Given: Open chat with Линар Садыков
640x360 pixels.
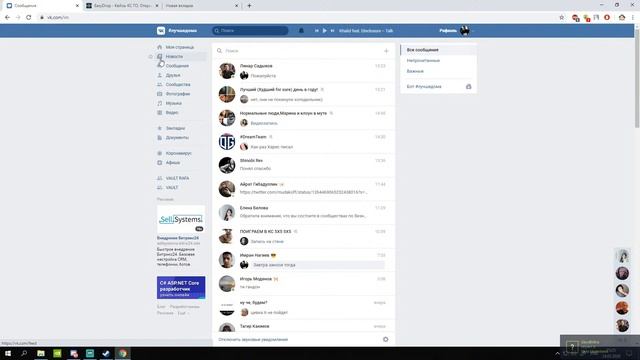Looking at the screenshot, I should click(x=303, y=71).
